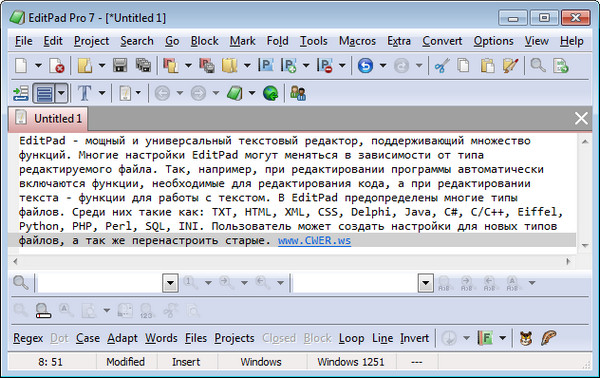Screen dimensions: 600x378
Task: Click vertical scrollbar down arrow
Action: point(585,245)
